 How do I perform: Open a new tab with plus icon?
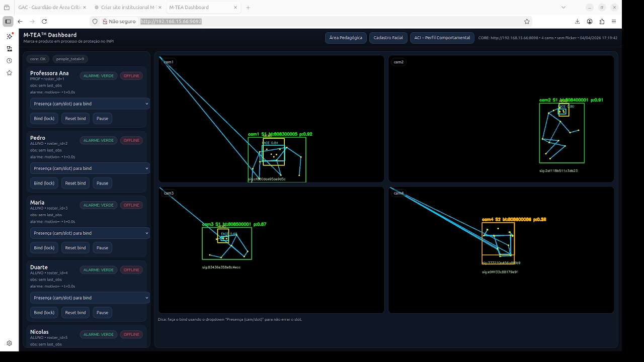(x=248, y=8)
